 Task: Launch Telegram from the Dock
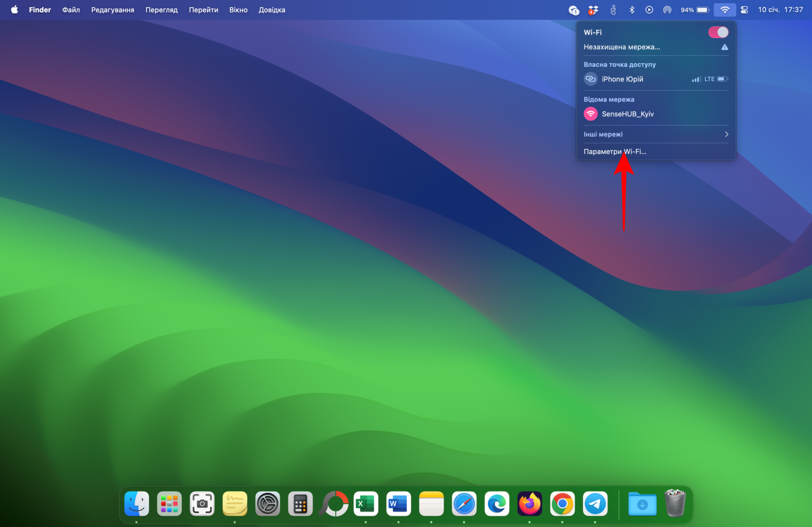coord(595,504)
